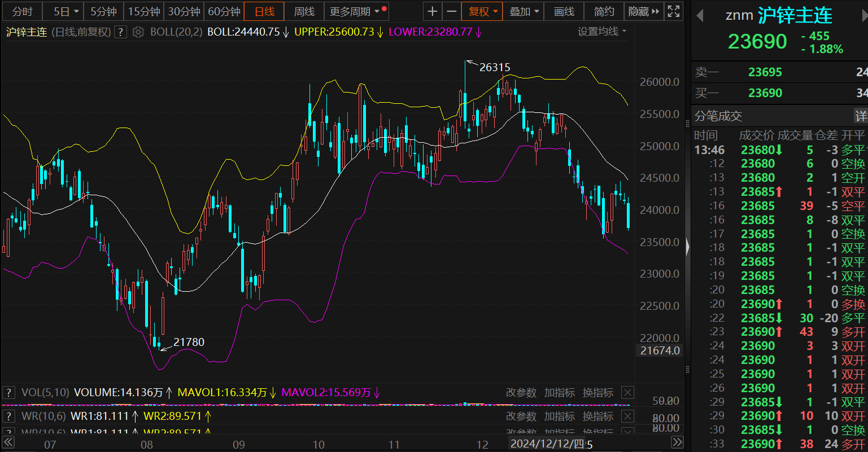This screenshot has width=868, height=452.
Task: Jump chart backward with double-left arrow
Action: pyautogui.click(x=8, y=443)
